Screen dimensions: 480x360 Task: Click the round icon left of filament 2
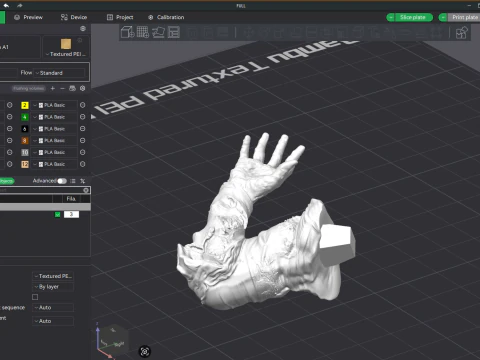point(10,105)
